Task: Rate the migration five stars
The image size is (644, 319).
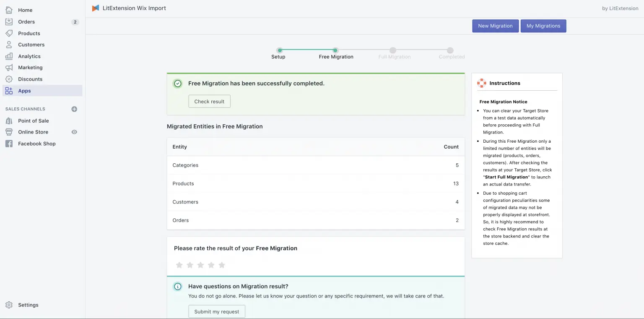Action: (x=222, y=265)
